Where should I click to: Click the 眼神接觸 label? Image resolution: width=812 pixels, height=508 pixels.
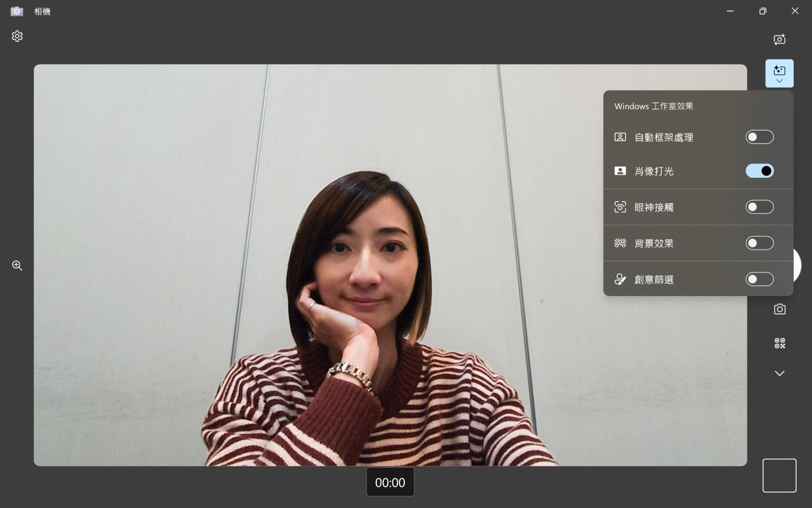coord(654,207)
